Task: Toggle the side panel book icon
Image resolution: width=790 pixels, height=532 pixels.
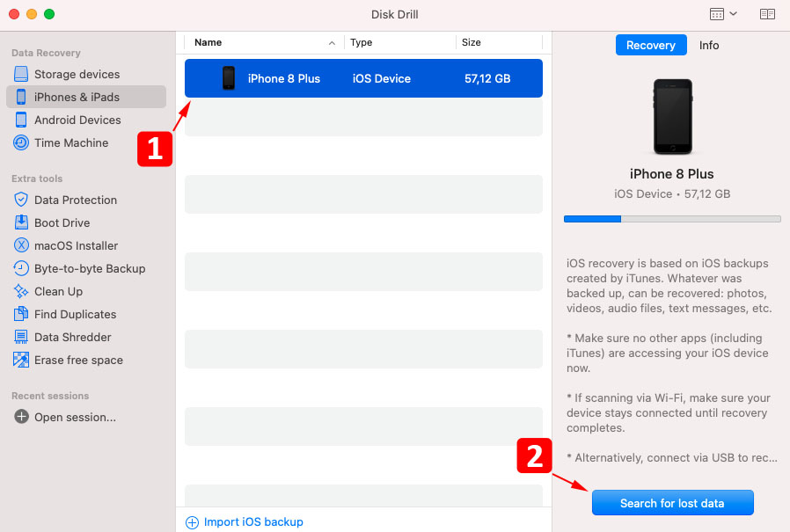Action: 767,14
